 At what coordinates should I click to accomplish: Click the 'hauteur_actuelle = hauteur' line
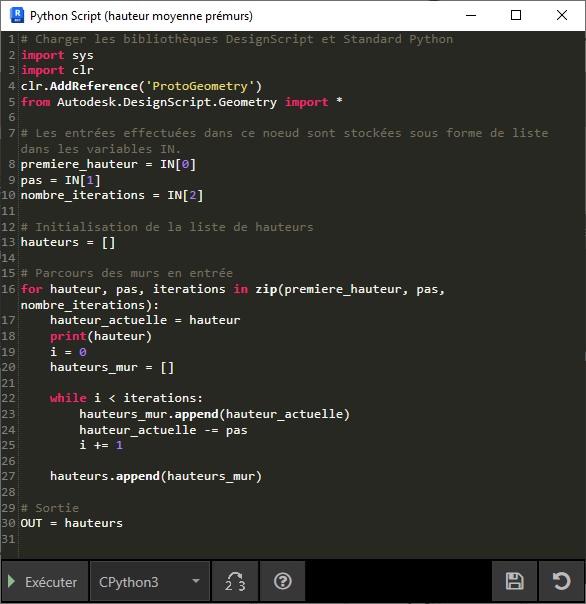(145, 320)
